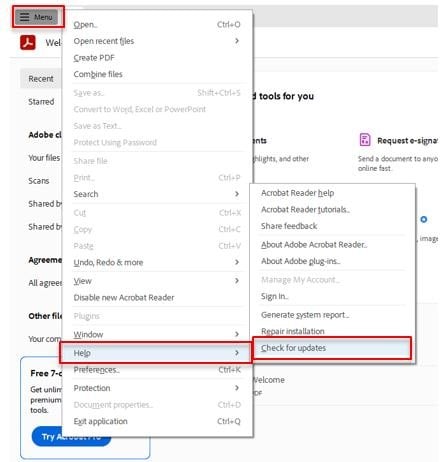This screenshot has height=462, width=448.
Task: Open About Adobe plug-ins...
Action: click(x=332, y=261)
